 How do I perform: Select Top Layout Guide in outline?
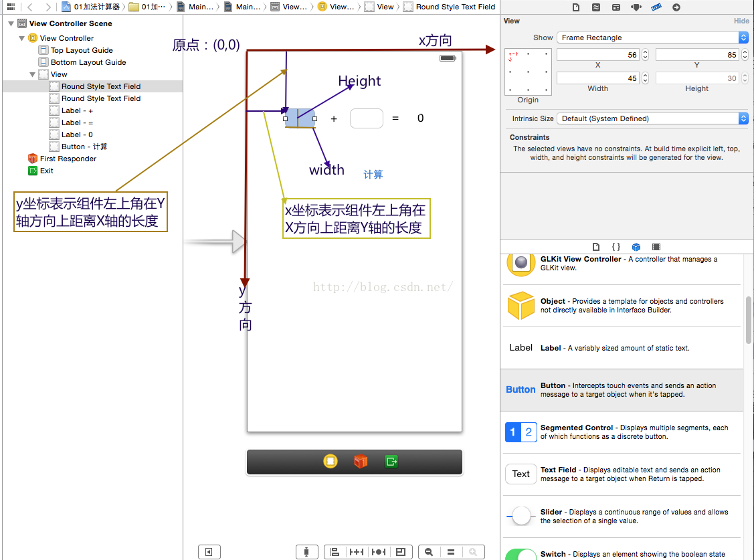82,50
